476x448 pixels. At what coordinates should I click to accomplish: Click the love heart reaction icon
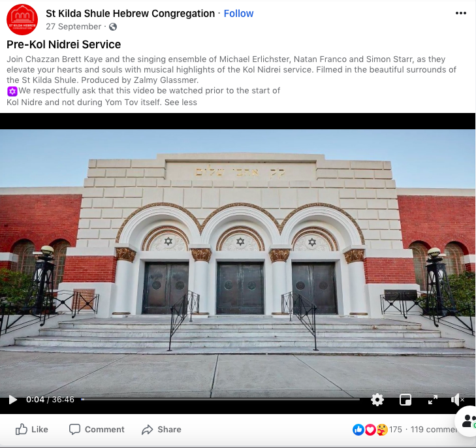tap(370, 430)
